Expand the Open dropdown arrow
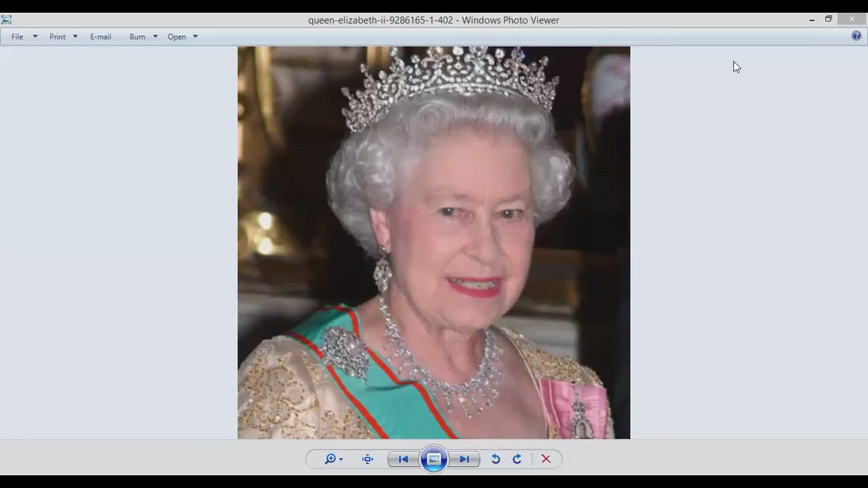This screenshot has height=488, width=868. point(195,37)
